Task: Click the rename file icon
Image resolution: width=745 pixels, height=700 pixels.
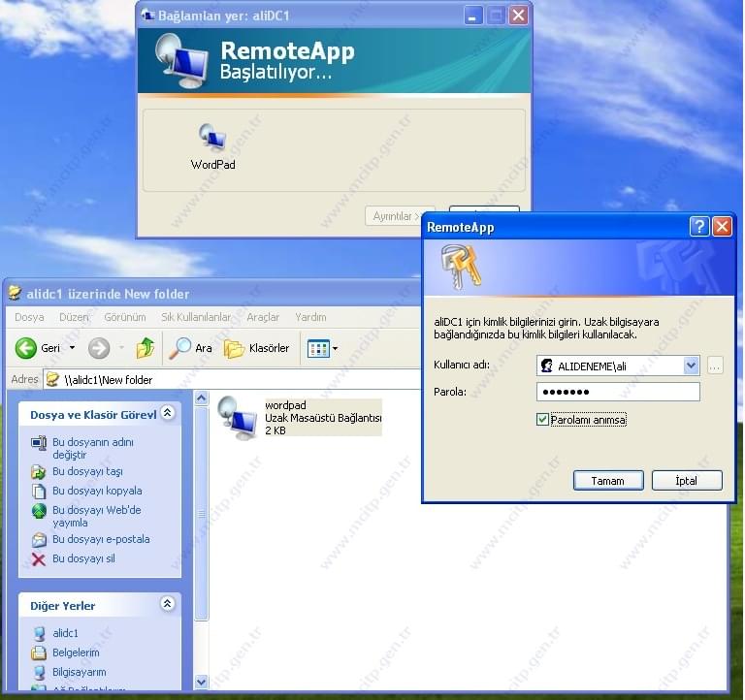Action: (39, 443)
